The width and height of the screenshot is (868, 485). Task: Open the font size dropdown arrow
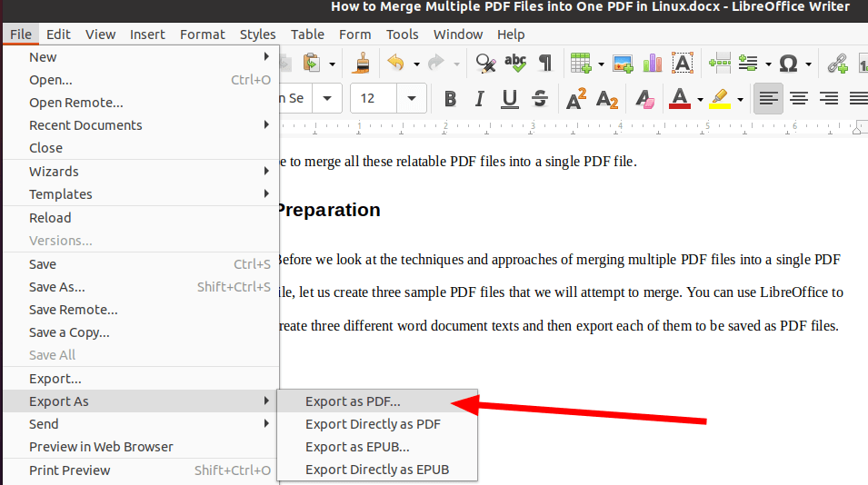click(x=412, y=98)
